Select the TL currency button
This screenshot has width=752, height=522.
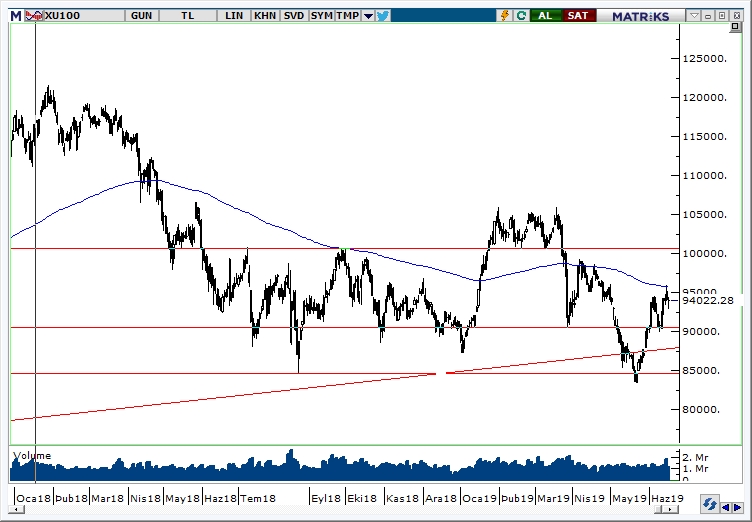(x=188, y=16)
